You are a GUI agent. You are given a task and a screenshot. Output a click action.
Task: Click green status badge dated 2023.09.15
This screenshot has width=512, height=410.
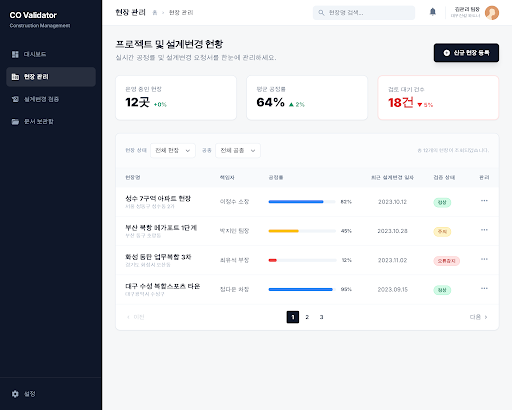[442, 290]
